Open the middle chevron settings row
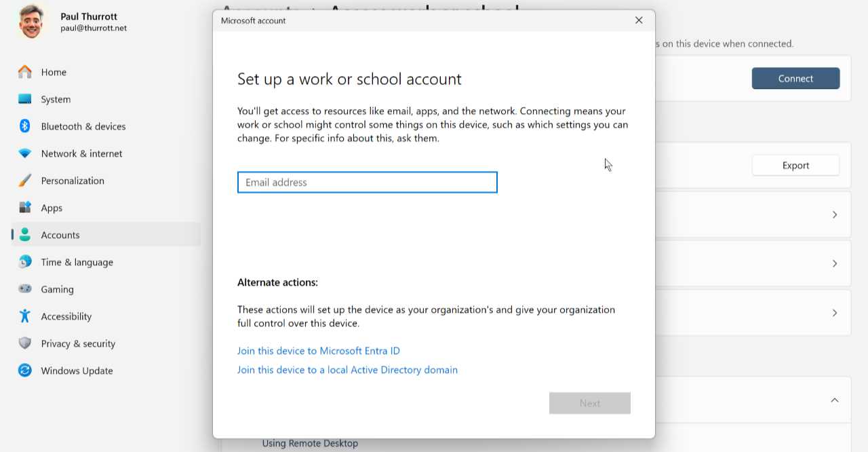 click(835, 263)
